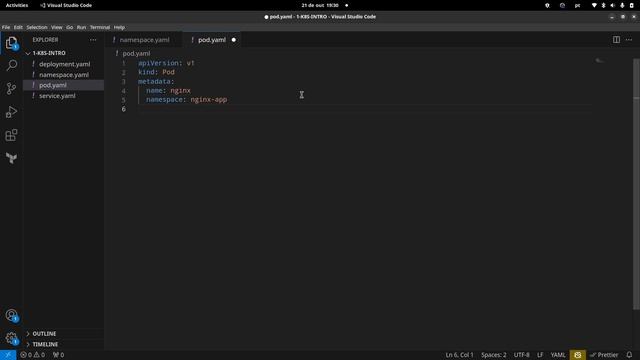Click the highlighted yellow status bar icon
640x360 pixels.
pyautogui.click(x=578, y=355)
